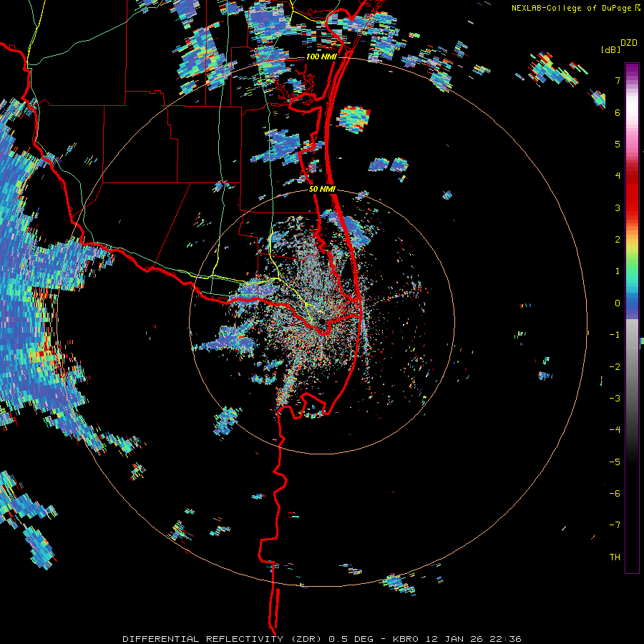Click the 22:36 timestamp
644x644 pixels.
click(x=506, y=639)
